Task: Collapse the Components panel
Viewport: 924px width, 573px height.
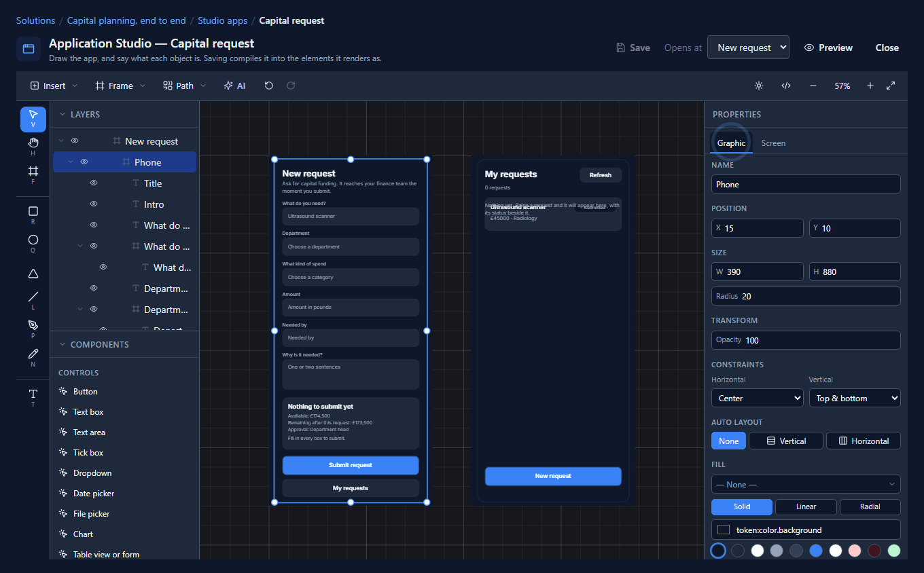Action: click(62, 344)
